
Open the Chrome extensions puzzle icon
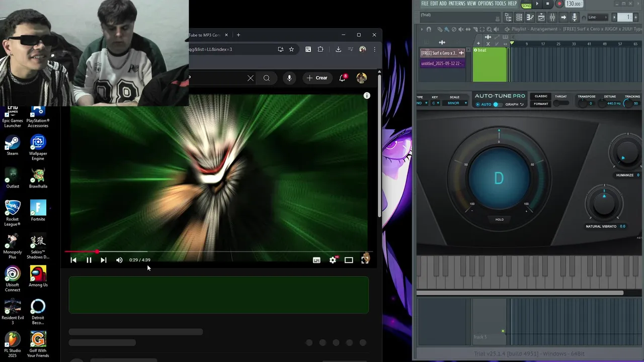tap(320, 49)
